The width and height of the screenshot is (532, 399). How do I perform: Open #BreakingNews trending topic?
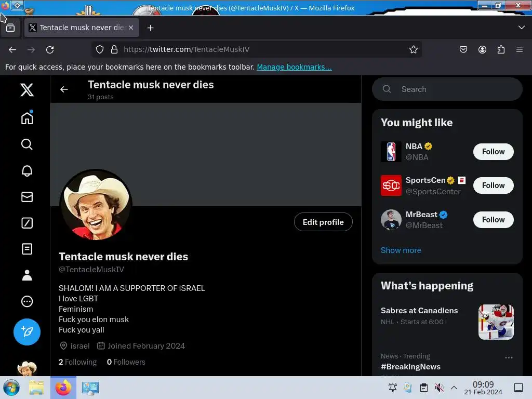(x=410, y=367)
